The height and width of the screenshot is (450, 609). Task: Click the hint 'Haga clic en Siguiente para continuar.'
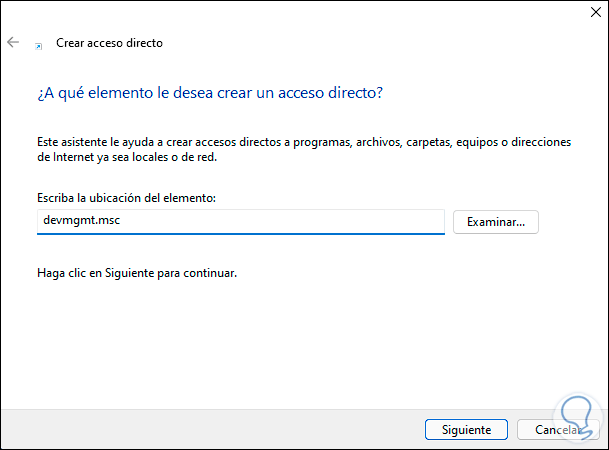click(x=137, y=272)
